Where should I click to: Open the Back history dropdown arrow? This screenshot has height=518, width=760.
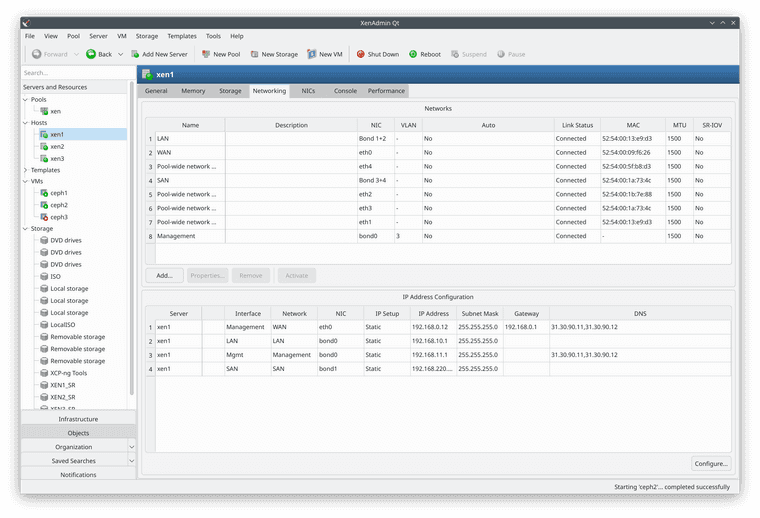(x=121, y=55)
